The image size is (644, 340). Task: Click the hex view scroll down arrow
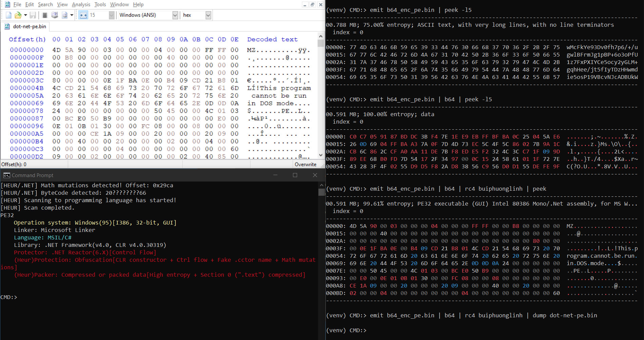tap(321, 155)
